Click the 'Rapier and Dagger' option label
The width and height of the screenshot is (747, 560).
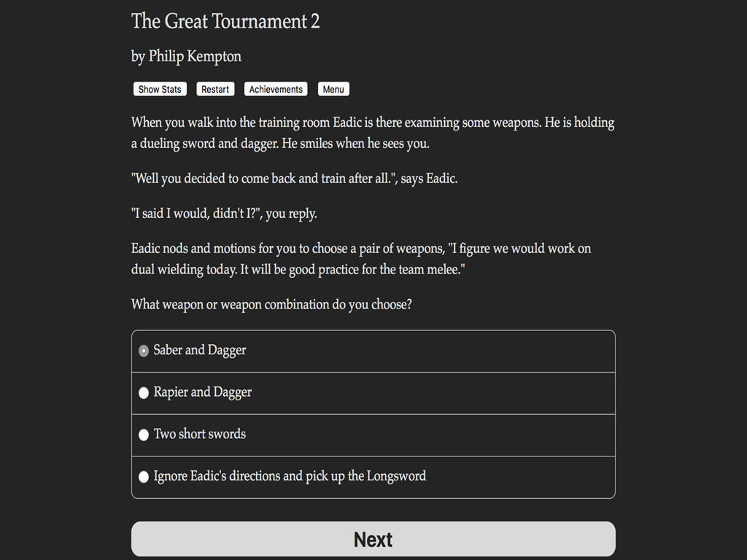click(203, 392)
